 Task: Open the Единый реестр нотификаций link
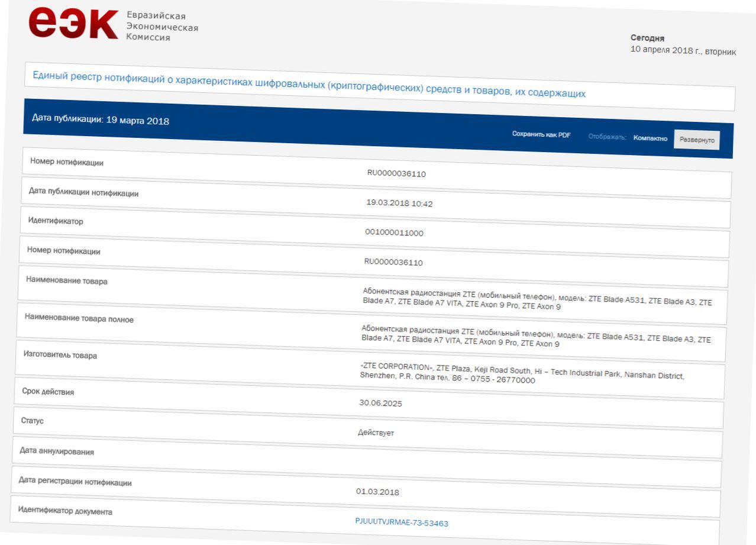(x=309, y=85)
